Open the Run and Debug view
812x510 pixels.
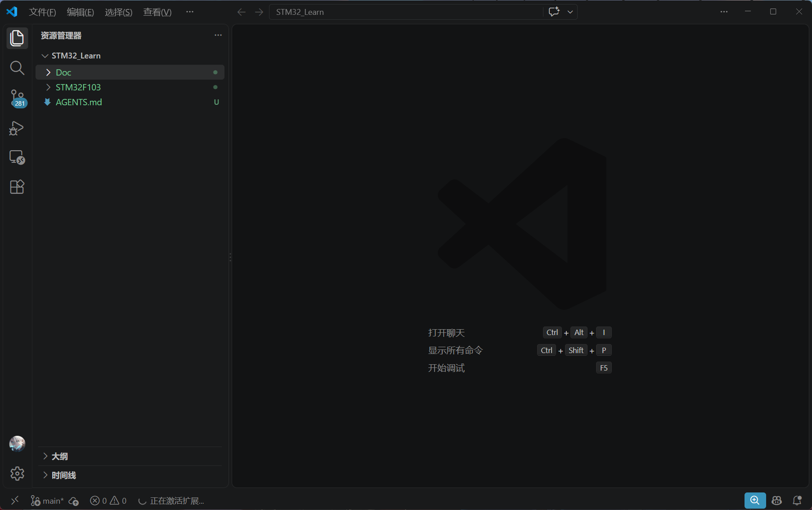[x=17, y=128]
